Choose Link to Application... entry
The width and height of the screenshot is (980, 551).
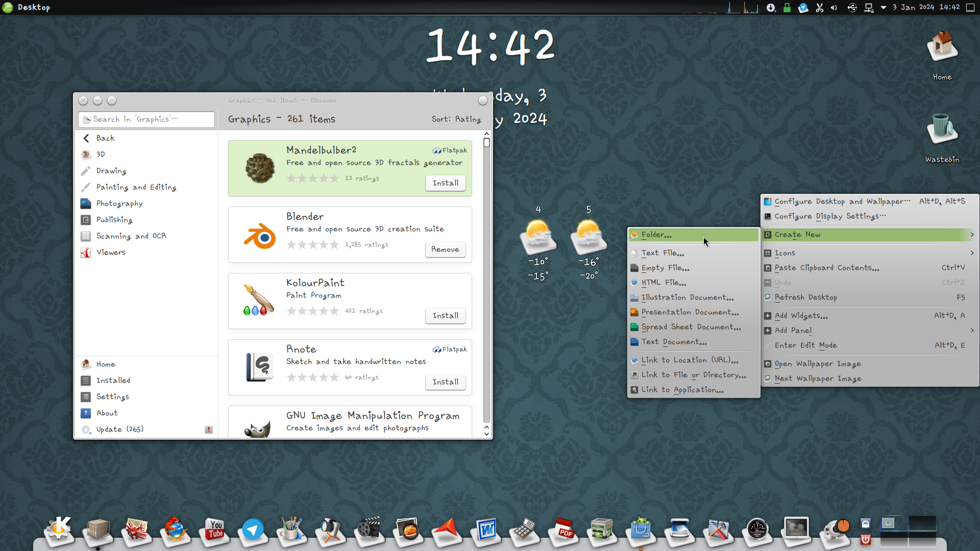point(694,390)
